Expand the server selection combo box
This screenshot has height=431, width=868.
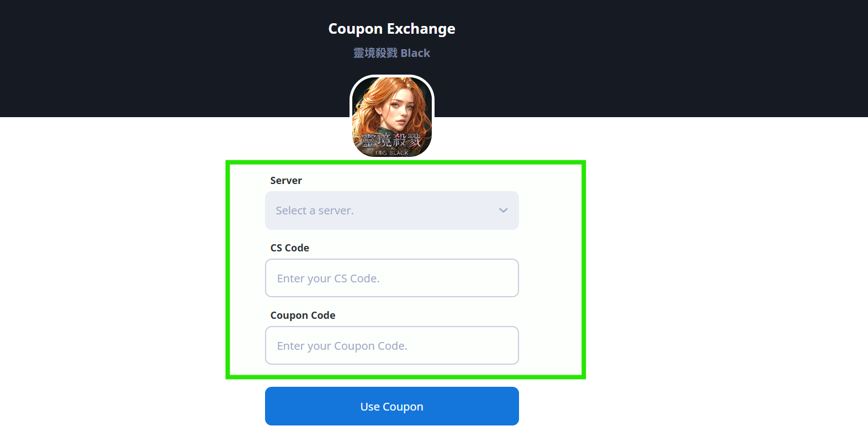(391, 211)
